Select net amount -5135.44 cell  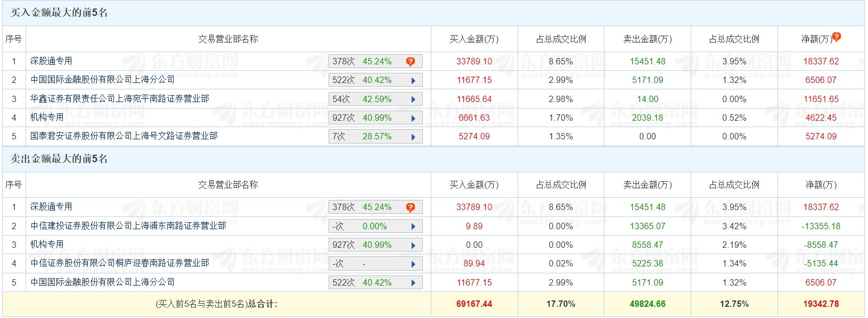coord(821,263)
